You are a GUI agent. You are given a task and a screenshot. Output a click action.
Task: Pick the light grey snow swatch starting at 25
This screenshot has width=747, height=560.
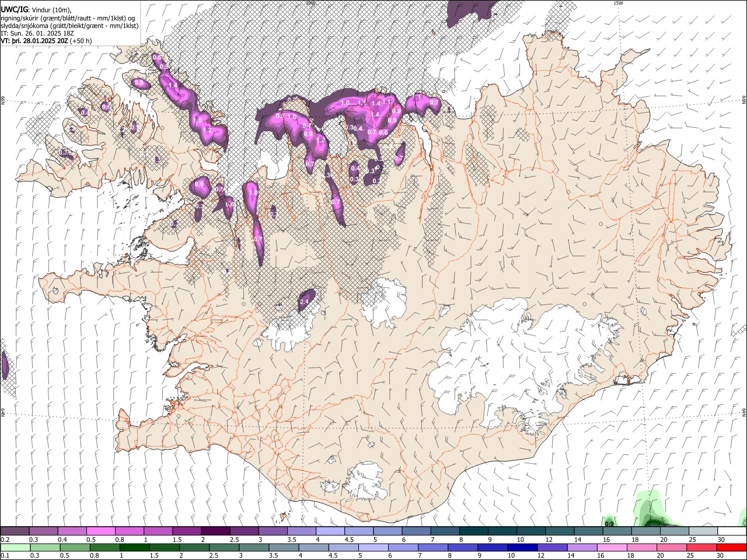703,531
